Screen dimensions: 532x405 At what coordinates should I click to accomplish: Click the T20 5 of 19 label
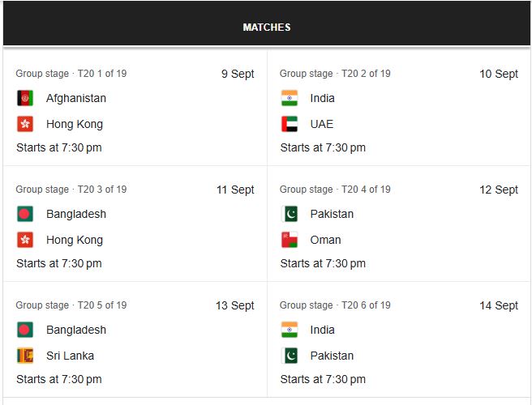tap(102, 305)
